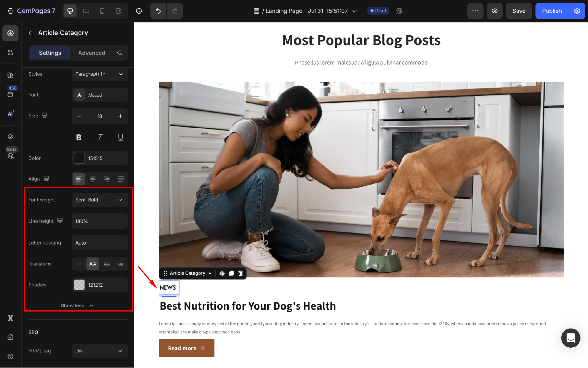Open the AI assistant sidebar icon
The image size is (588, 368).
click(11, 113)
